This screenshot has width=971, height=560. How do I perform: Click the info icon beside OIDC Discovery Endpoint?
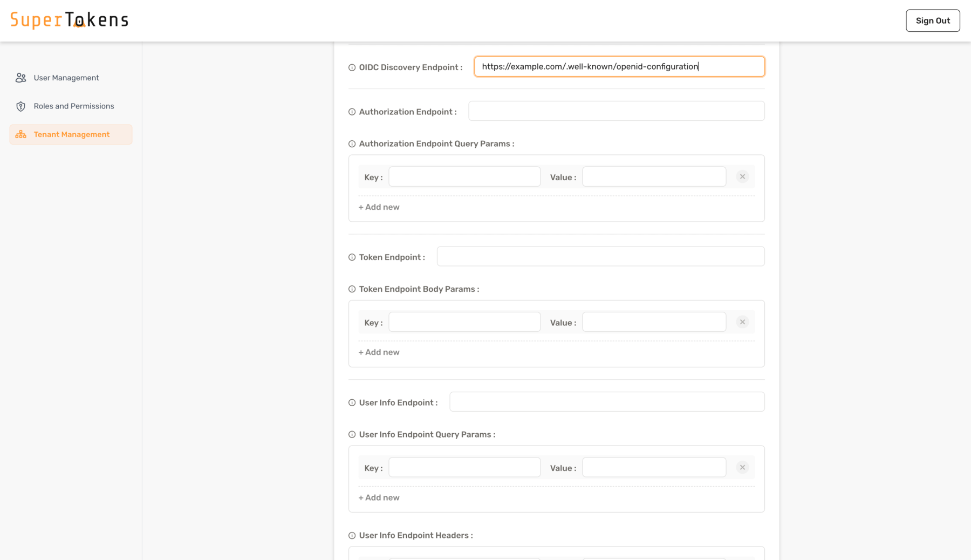pyautogui.click(x=352, y=67)
